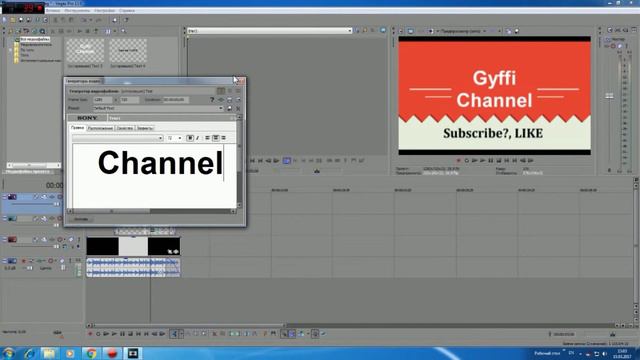The height and width of the screenshot is (360, 640).
Task: Select the video clip on timeline
Action: click(x=133, y=247)
